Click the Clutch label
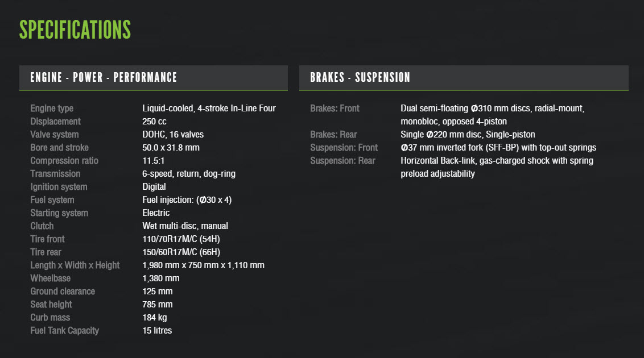The image size is (644, 358). point(42,226)
